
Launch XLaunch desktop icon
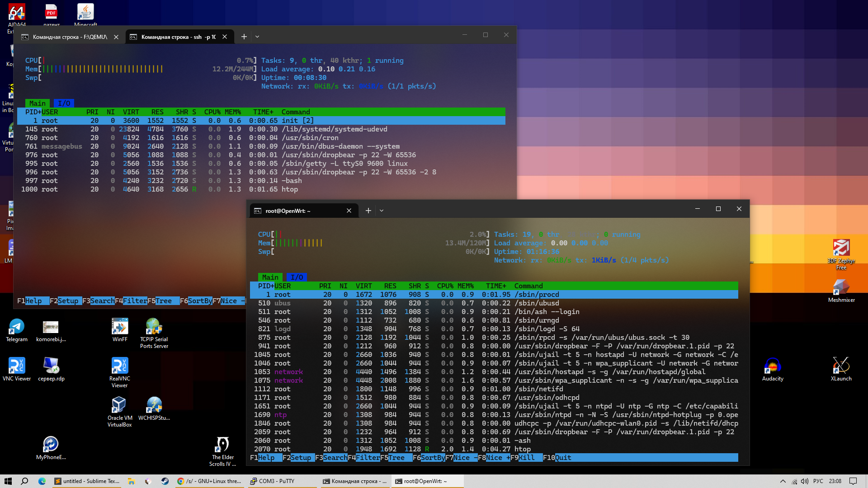tap(841, 370)
